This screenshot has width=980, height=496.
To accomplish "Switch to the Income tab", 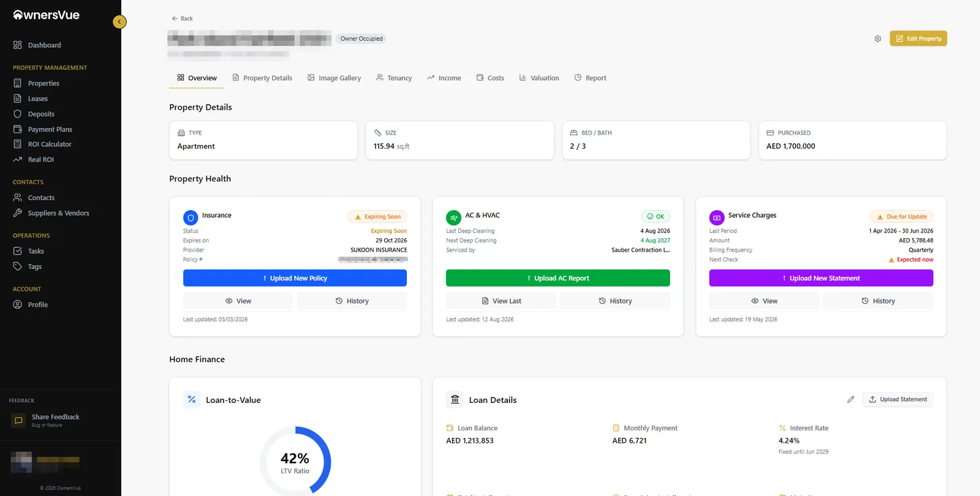I will coord(444,78).
